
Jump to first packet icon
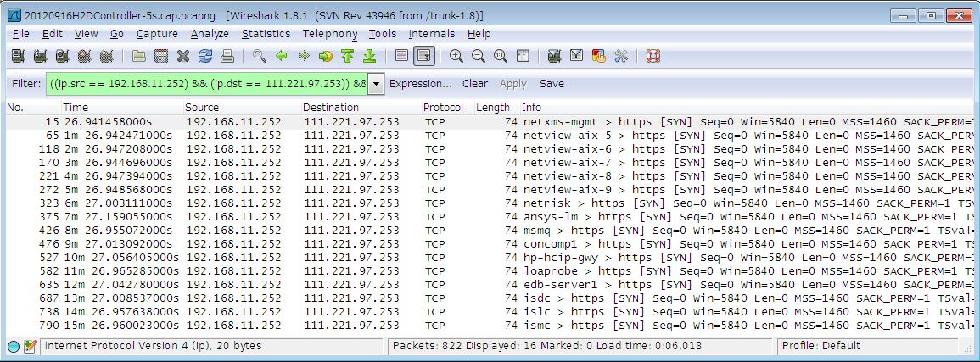click(x=348, y=57)
